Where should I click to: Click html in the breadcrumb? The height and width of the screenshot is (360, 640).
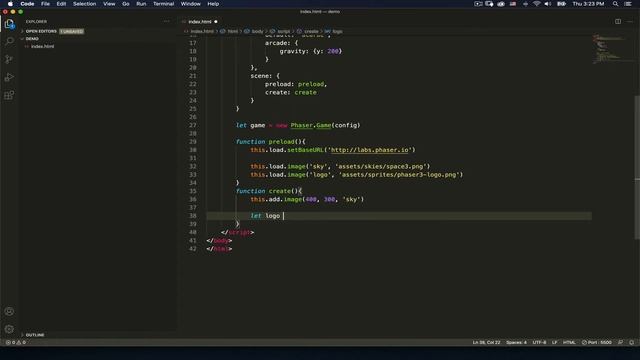233,31
